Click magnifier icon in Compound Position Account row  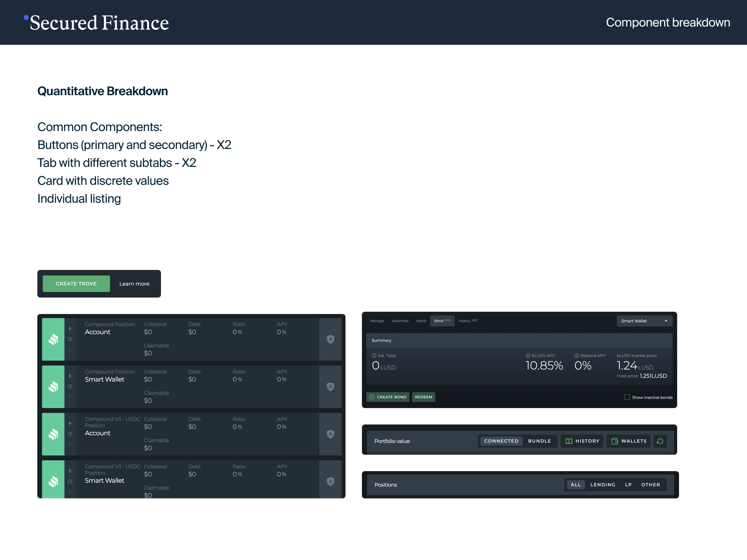tap(70, 350)
